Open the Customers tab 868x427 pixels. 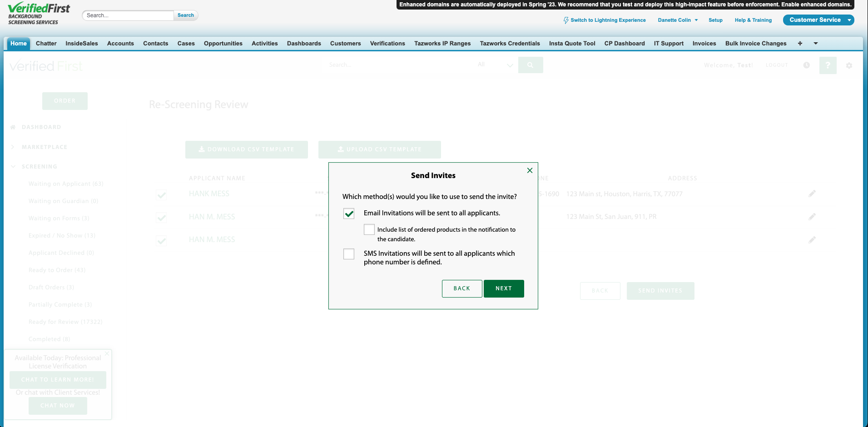pos(346,44)
